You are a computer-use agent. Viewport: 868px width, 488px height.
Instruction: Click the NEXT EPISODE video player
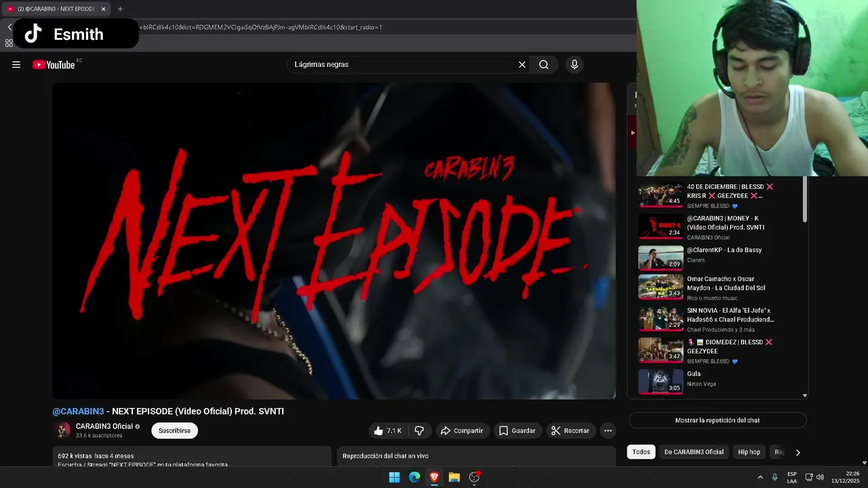tap(334, 241)
